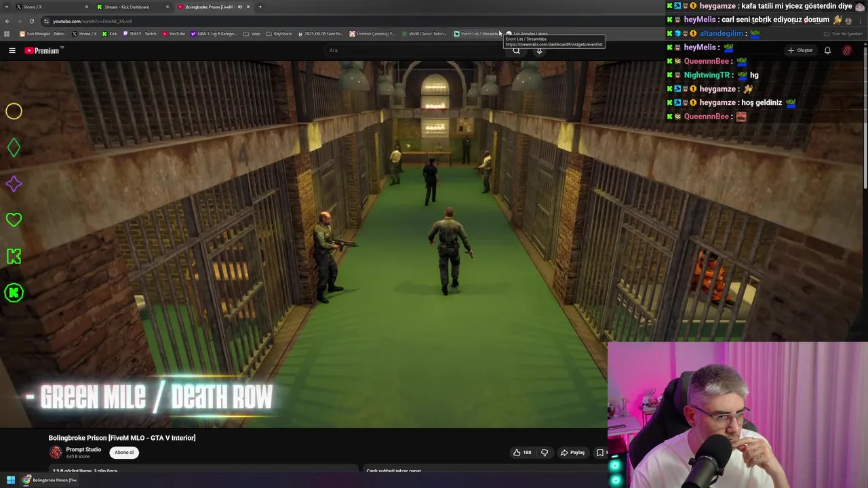Open the Windows Start menu

(11, 480)
